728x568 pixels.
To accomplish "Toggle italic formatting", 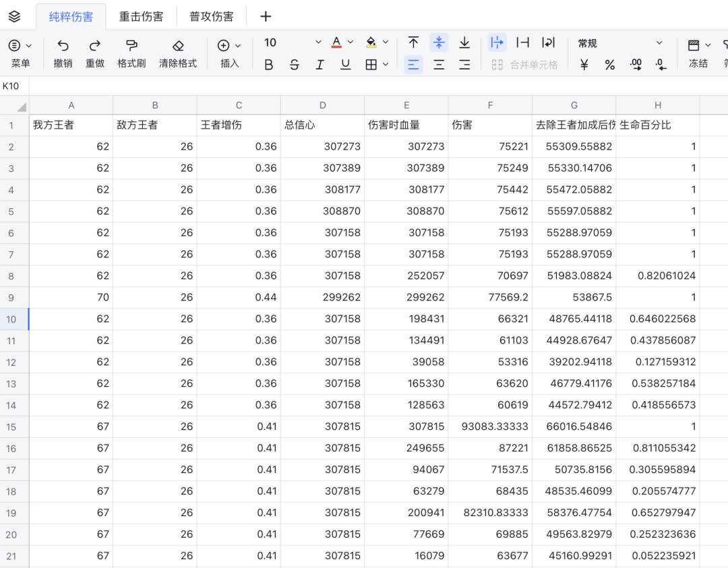I will 320,65.
